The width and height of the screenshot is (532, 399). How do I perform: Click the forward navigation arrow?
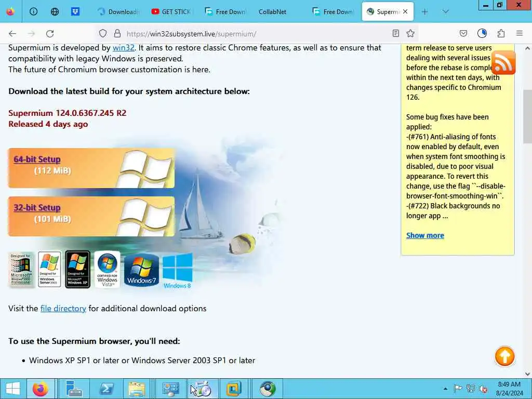click(x=31, y=34)
